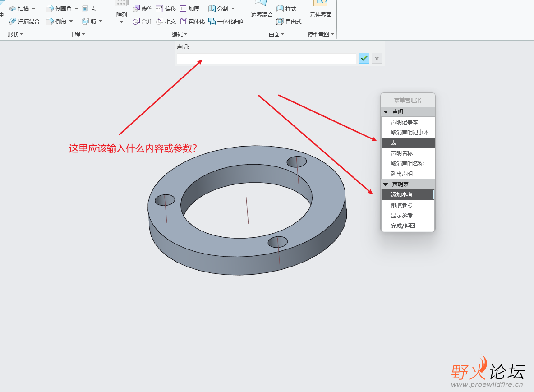
Task: Select the Intersect (相交) tool
Action: point(166,21)
